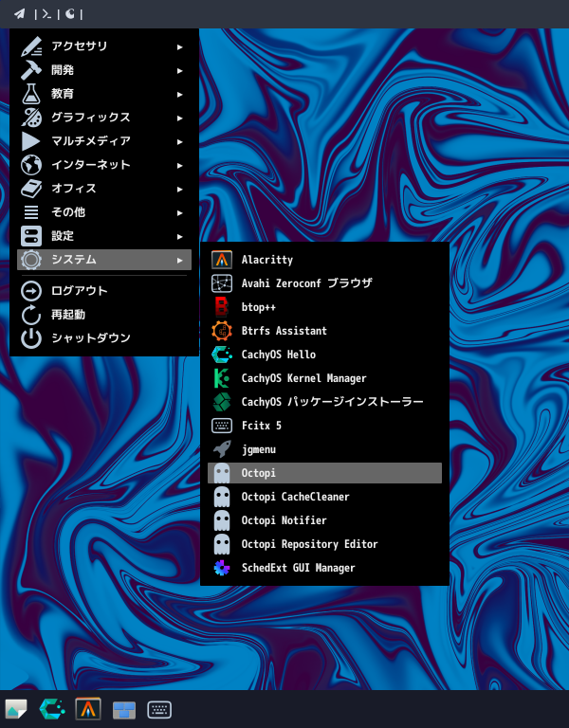Click the SchedExt GUI Manager label

298,569
